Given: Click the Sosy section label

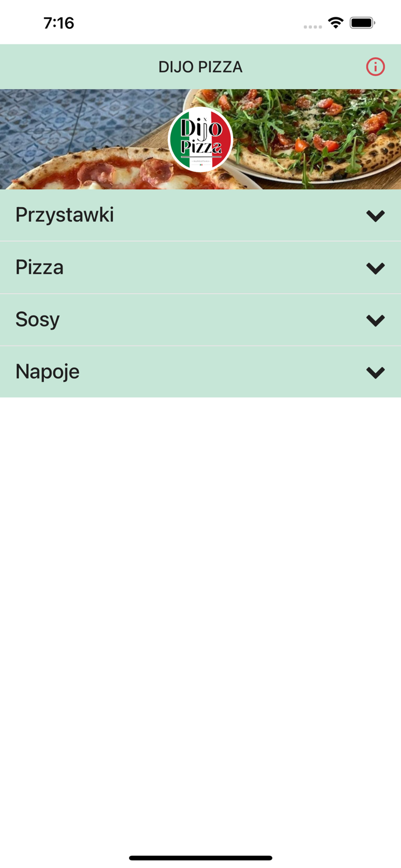Looking at the screenshot, I should [x=37, y=319].
